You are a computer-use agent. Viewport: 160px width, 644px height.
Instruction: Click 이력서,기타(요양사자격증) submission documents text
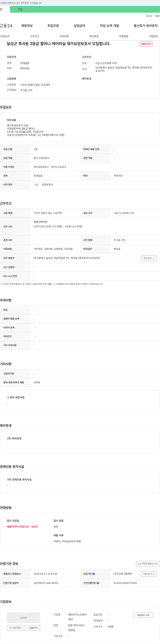(67, 541)
